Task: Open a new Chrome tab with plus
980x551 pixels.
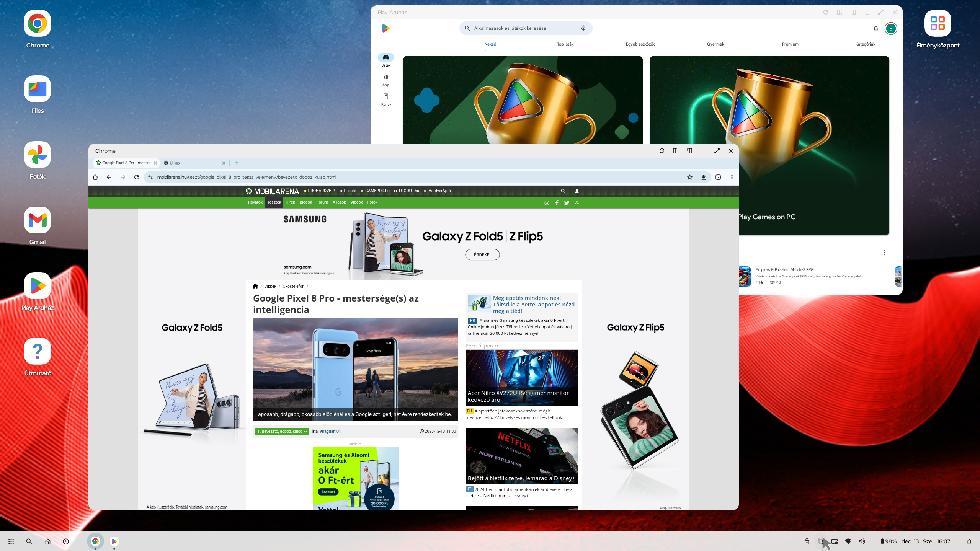Action: point(237,163)
